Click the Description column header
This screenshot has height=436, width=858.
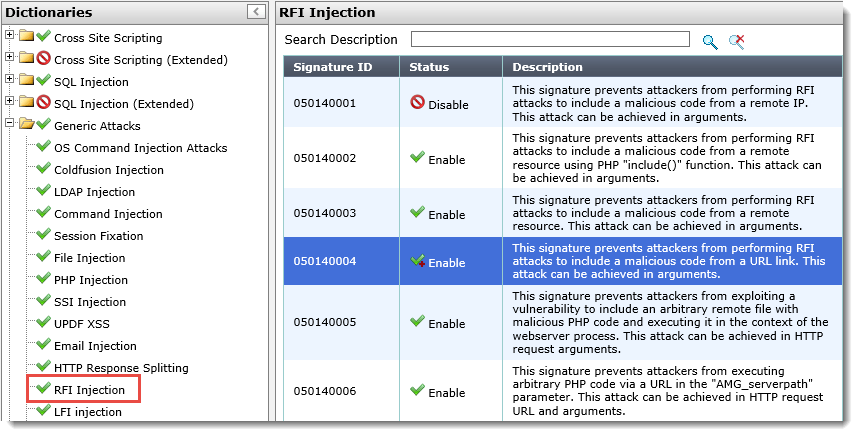tap(548, 67)
